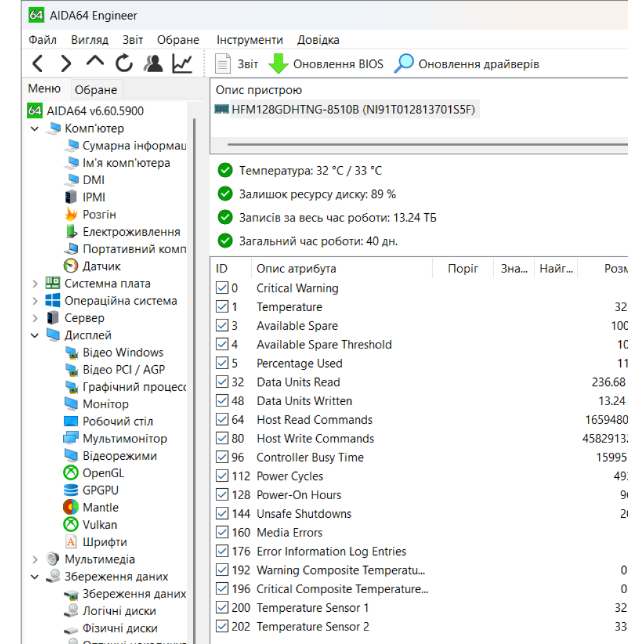Collapse the Дисплей tree node

point(35,336)
